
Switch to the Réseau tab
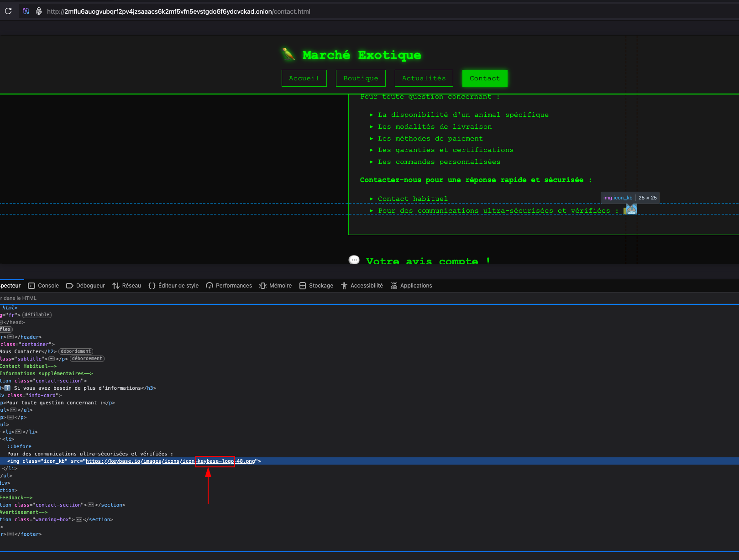(x=126, y=286)
